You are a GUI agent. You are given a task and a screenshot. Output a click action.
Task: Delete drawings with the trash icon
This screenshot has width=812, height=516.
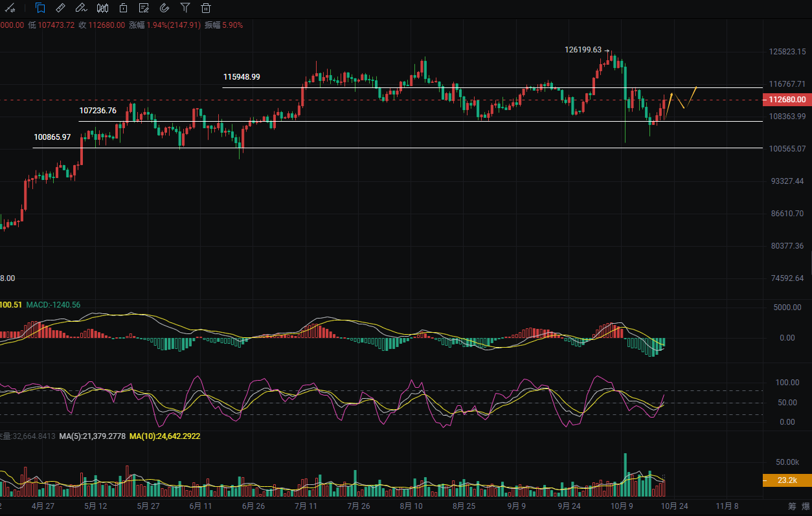click(x=206, y=8)
